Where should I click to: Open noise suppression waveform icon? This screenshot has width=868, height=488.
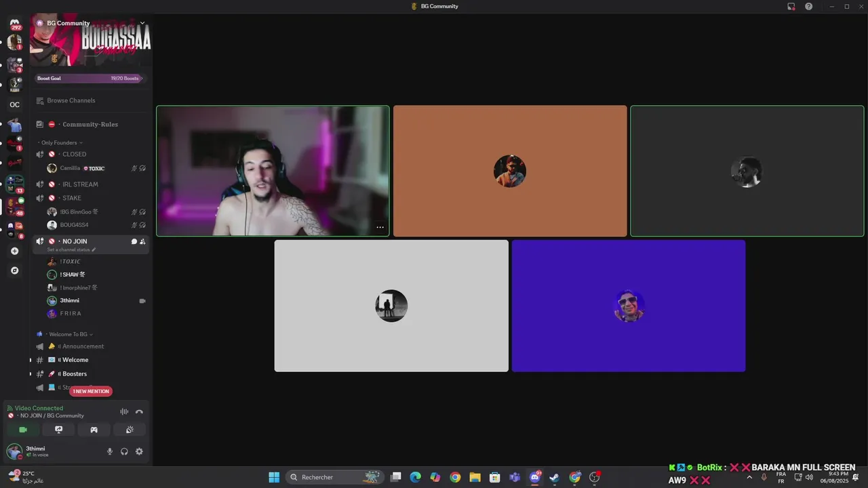124,411
